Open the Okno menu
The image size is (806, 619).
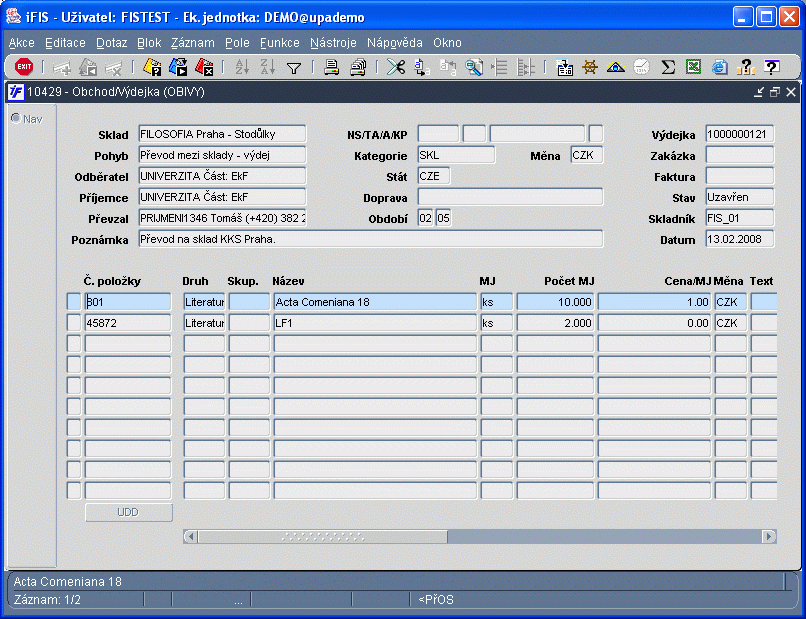coord(447,43)
